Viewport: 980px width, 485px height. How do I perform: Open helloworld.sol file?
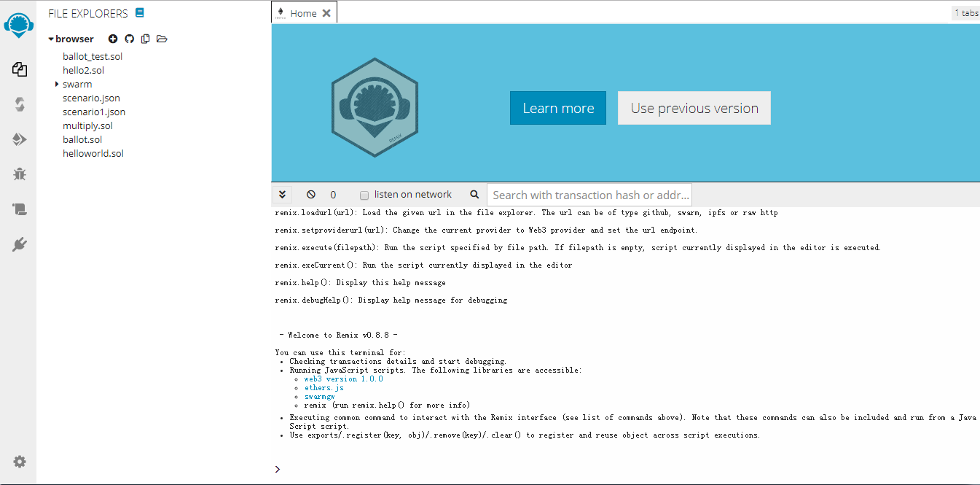pos(93,153)
